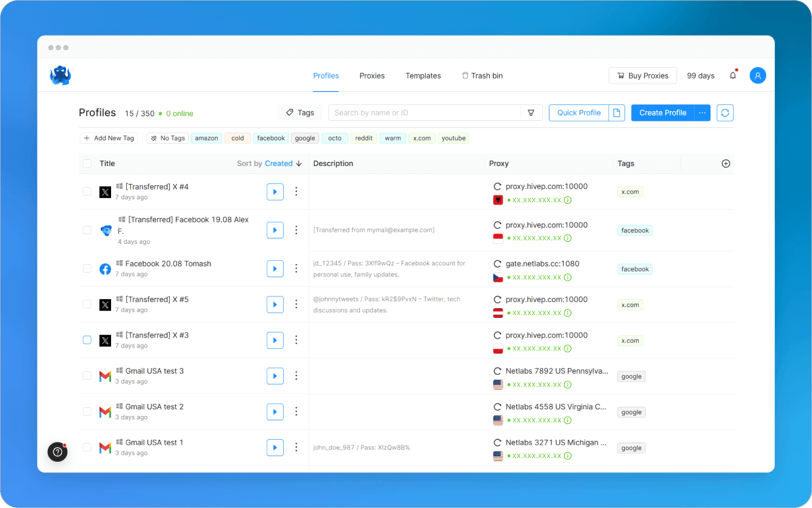Open notifications bell
812x508 pixels.
tap(733, 75)
